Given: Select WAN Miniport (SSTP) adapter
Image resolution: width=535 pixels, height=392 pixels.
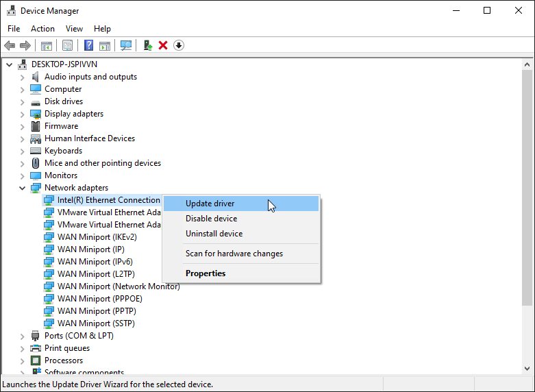Looking at the screenshot, I should click(96, 323).
